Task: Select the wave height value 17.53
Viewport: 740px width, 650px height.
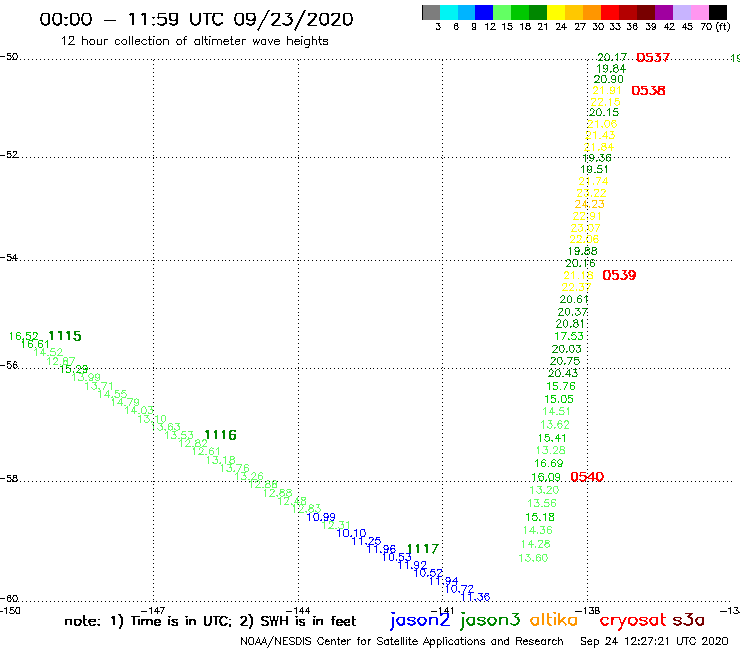Action: click(569, 337)
